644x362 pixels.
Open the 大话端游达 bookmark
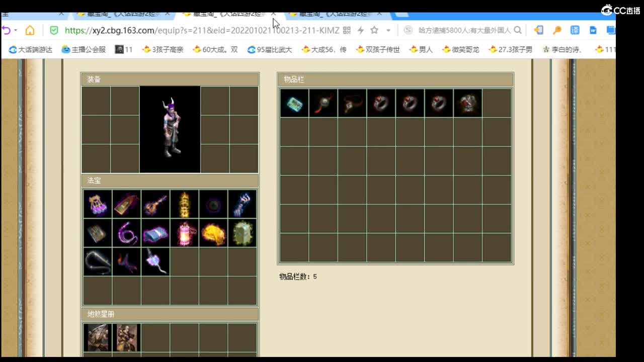(31, 49)
